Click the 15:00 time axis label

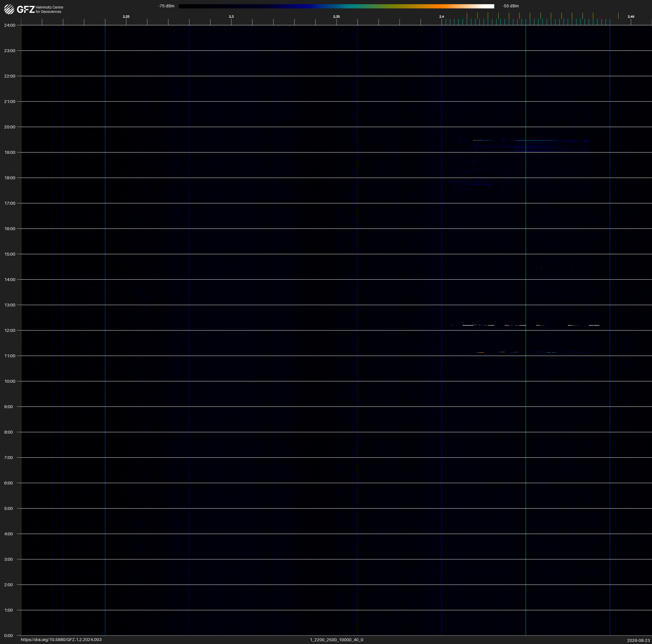click(10, 254)
